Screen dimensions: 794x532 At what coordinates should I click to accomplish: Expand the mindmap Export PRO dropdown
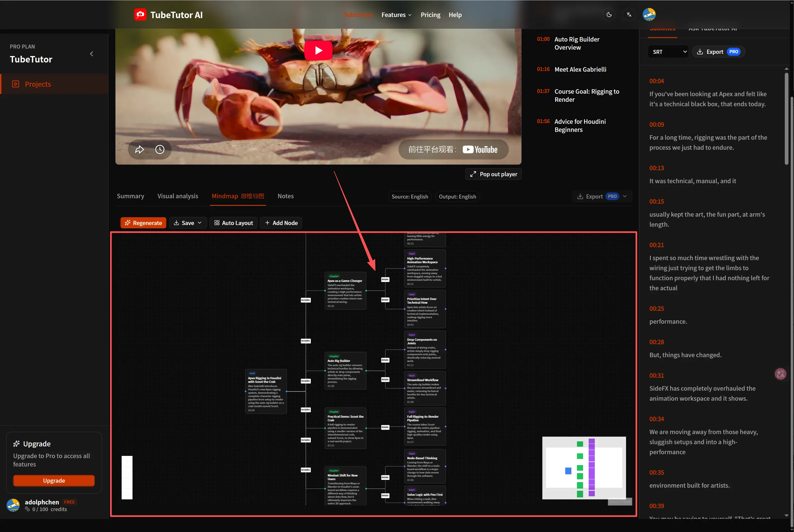(602, 197)
